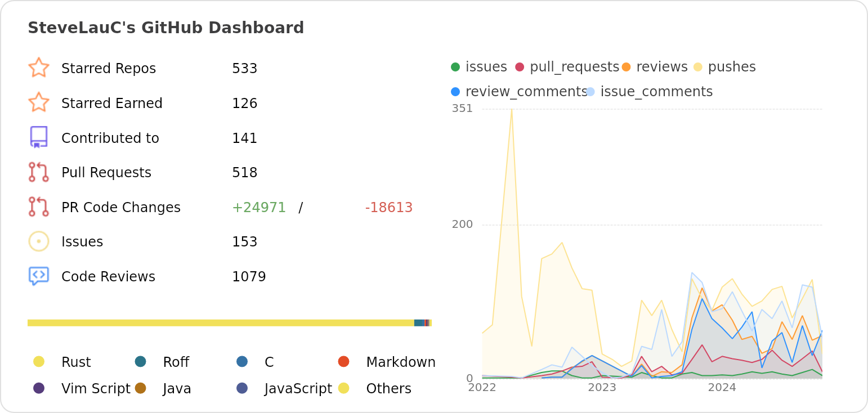
Task: Click the Issues value 153
Action: (x=244, y=241)
